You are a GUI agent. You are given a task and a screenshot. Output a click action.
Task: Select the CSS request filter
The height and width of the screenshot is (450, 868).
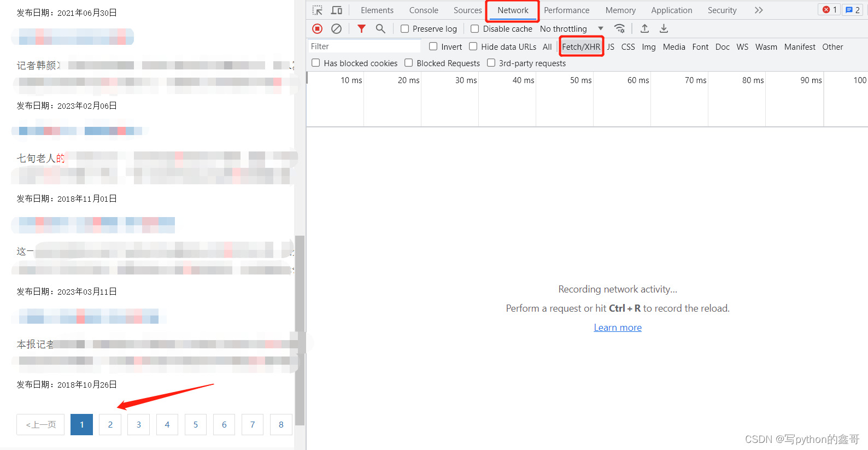click(628, 47)
